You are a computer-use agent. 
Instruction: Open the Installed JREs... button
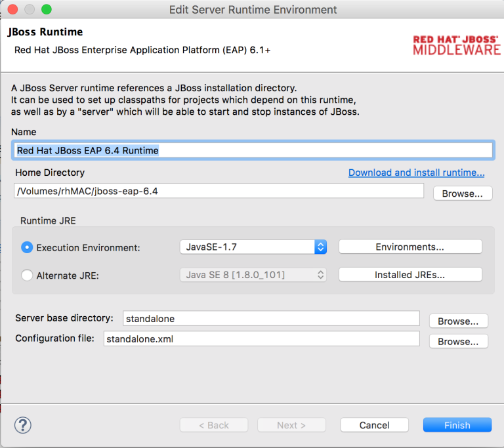click(x=410, y=275)
